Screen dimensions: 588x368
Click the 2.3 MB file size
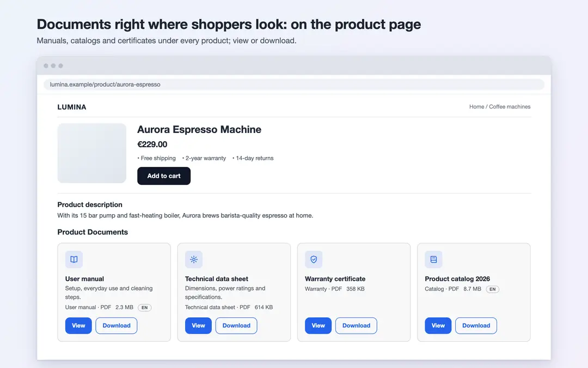point(124,307)
